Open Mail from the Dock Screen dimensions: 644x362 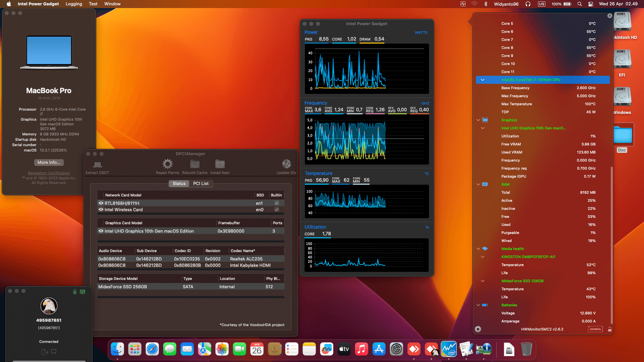pyautogui.click(x=187, y=349)
